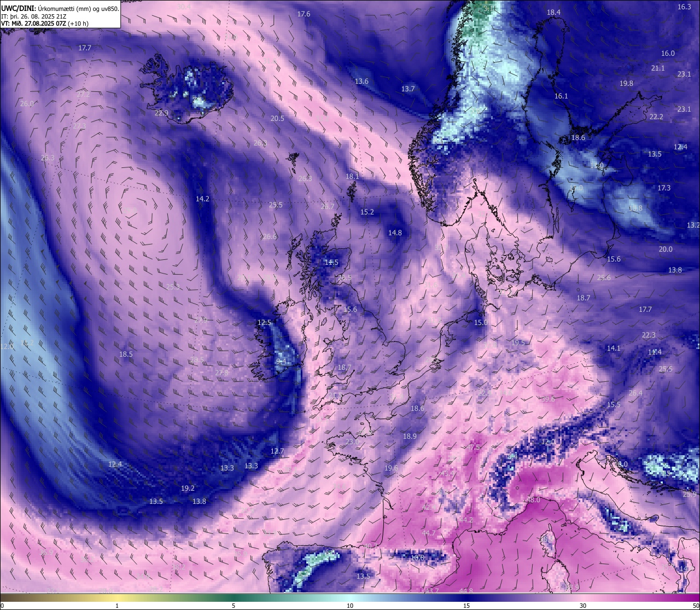This screenshot has width=700, height=610.
Task: Click the 18.5 value in the Atlantic
Action: click(x=126, y=355)
